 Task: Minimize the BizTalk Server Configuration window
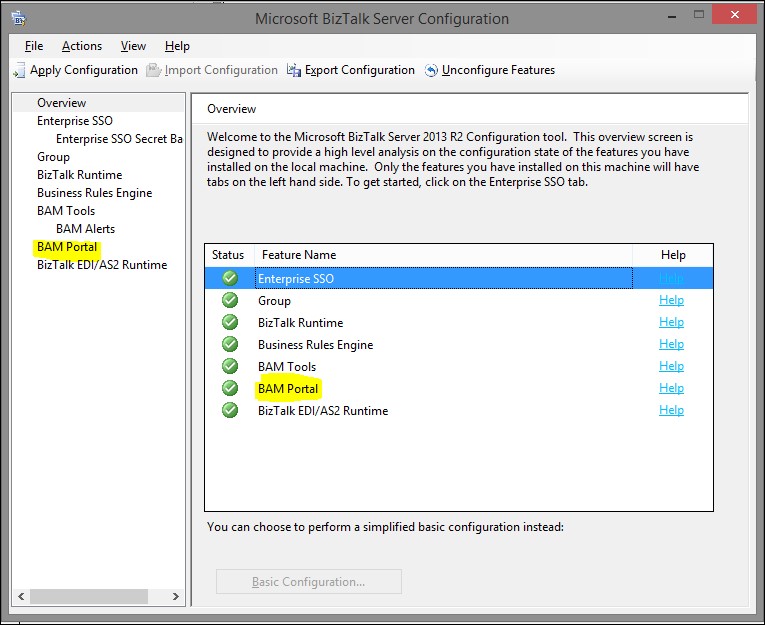tap(672, 17)
